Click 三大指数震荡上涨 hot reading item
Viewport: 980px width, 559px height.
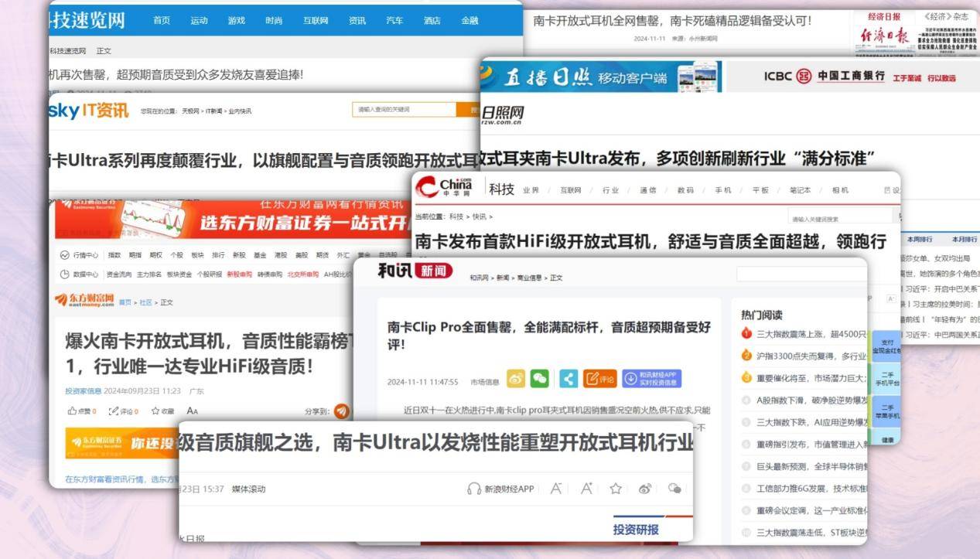[x=811, y=334]
